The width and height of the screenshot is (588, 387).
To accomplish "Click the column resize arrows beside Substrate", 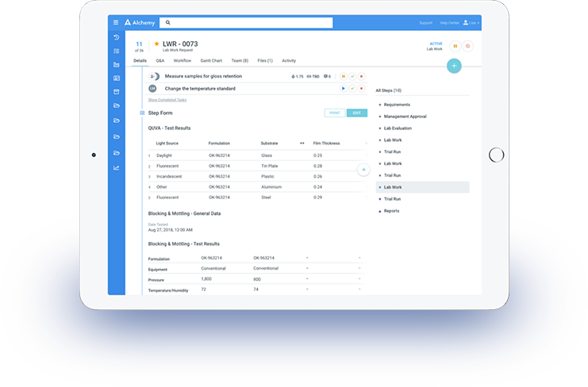I will click(x=302, y=143).
